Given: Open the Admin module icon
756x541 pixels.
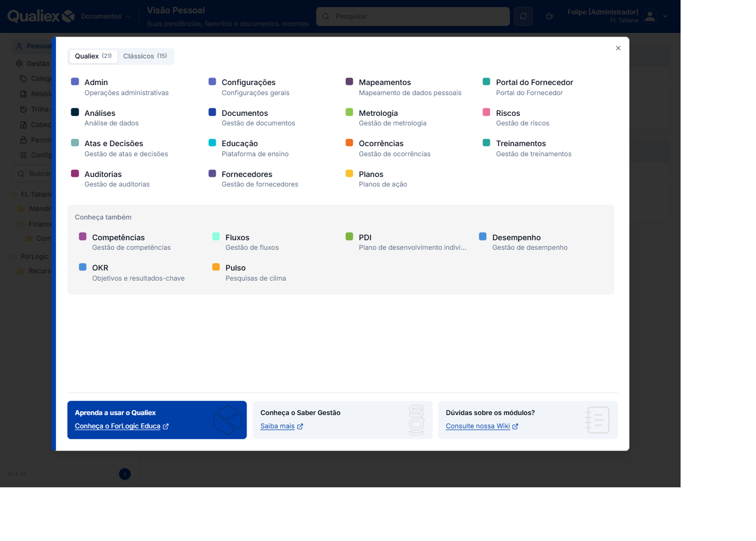Looking at the screenshot, I should click(x=75, y=82).
